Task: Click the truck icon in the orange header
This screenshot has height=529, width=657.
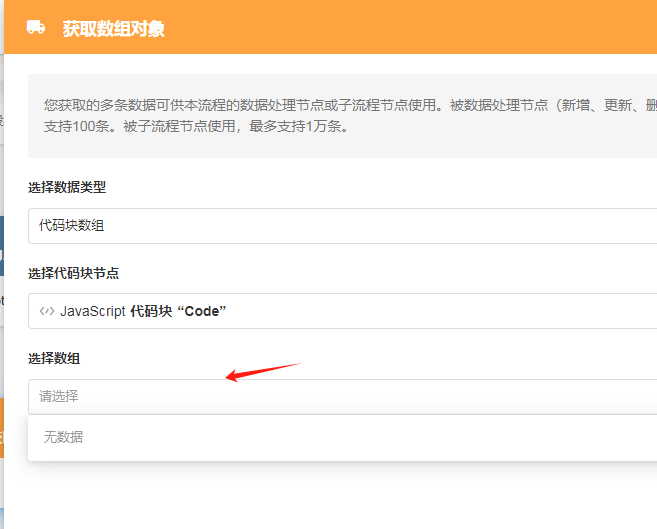Action: (x=36, y=28)
